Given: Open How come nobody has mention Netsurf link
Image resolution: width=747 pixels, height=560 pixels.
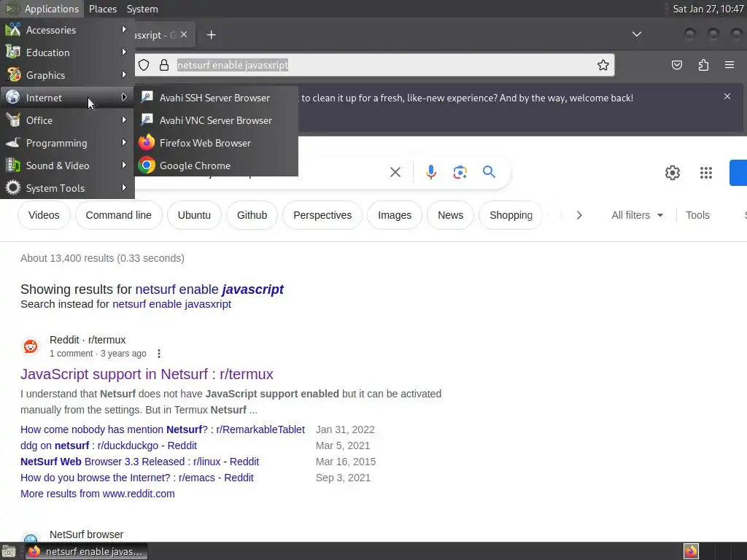Looking at the screenshot, I should 163,429.
